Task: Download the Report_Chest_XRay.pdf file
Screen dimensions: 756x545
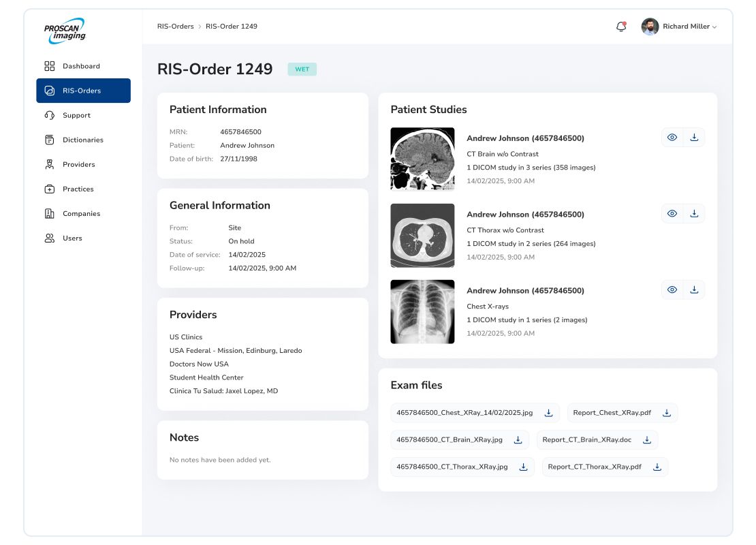Action: [x=667, y=413]
